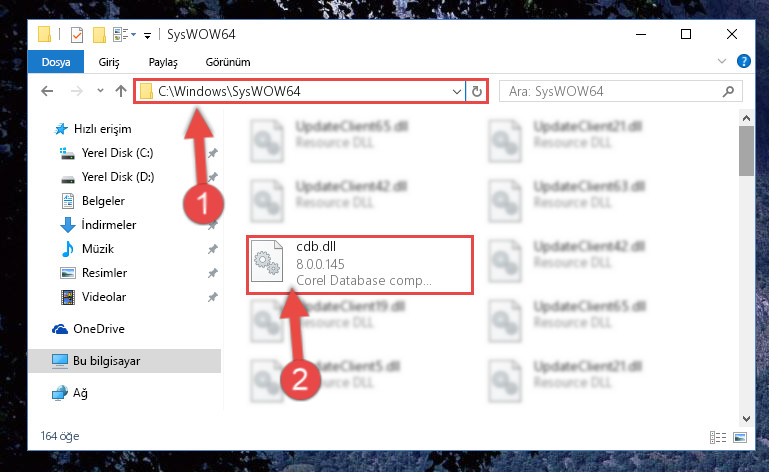The image size is (769, 472).
Task: Click New folder icon in title bar
Action: coord(99,35)
